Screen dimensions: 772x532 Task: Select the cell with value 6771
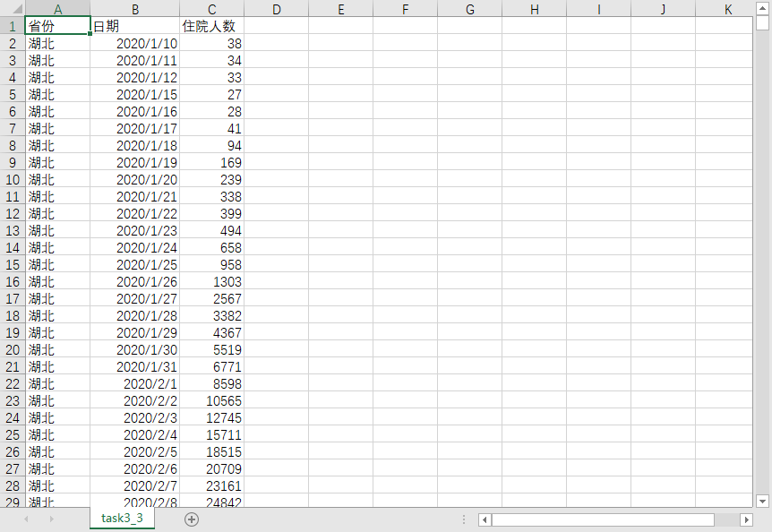211,366
